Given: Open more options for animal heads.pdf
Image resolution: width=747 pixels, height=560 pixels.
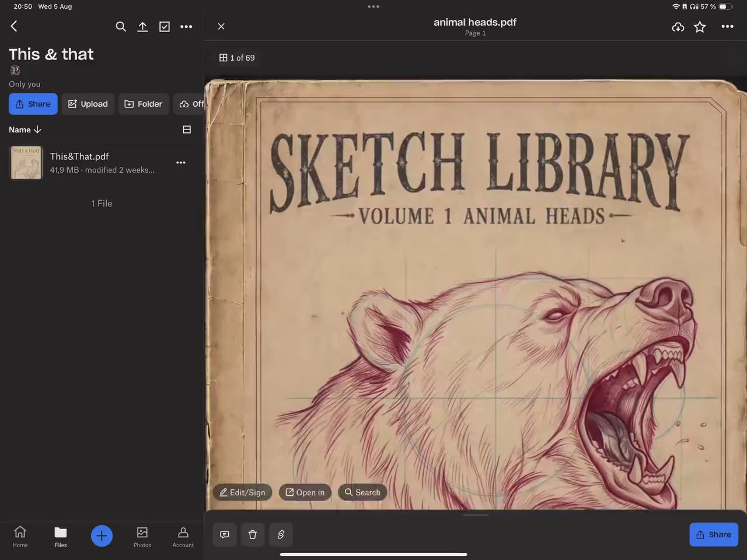Looking at the screenshot, I should [727, 26].
